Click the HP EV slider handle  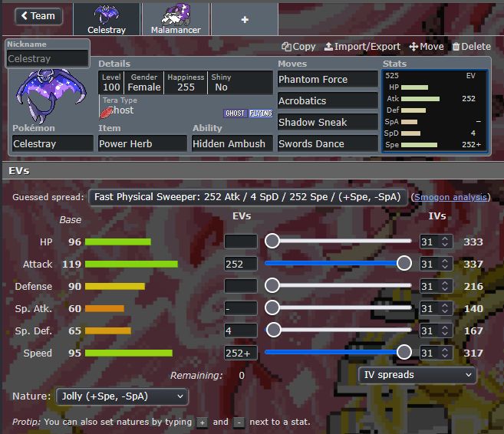(272, 241)
